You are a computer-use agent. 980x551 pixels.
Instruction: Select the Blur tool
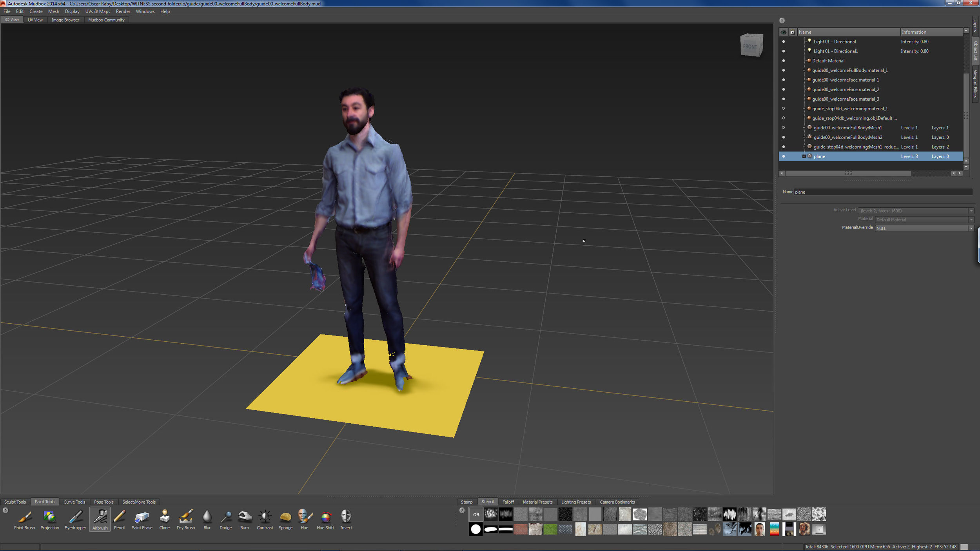[x=207, y=520]
